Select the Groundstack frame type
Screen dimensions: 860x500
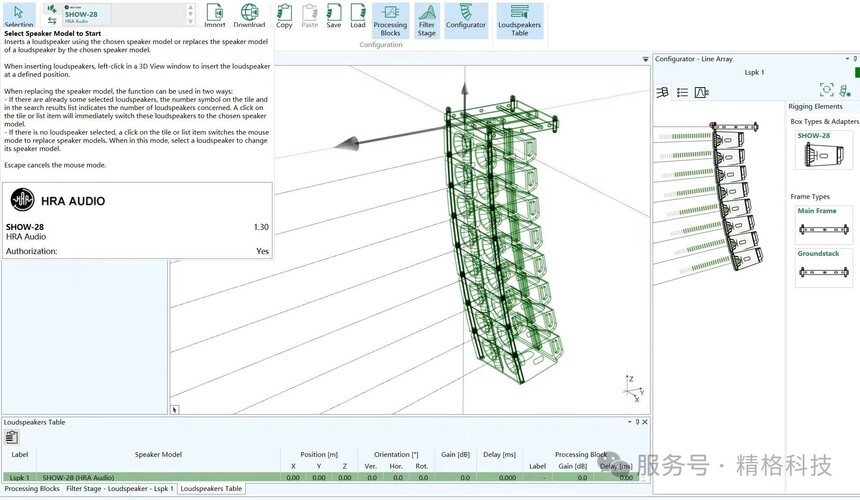[823, 268]
